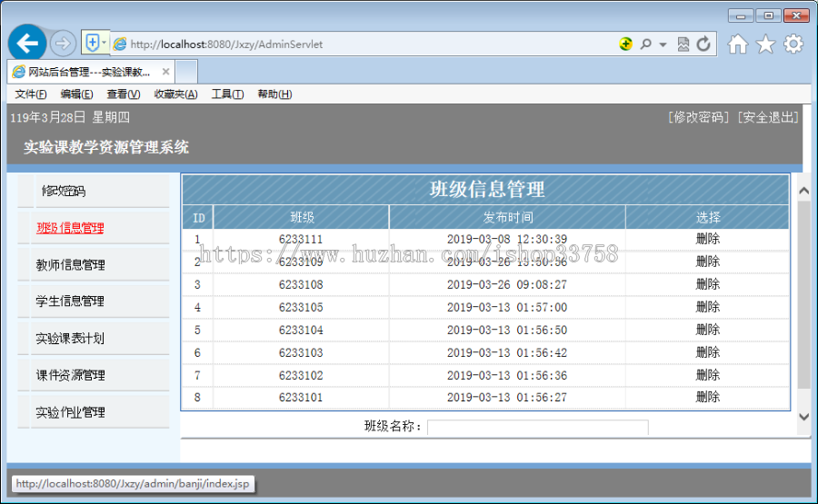
Task: Click the ID column header
Action: point(198,217)
